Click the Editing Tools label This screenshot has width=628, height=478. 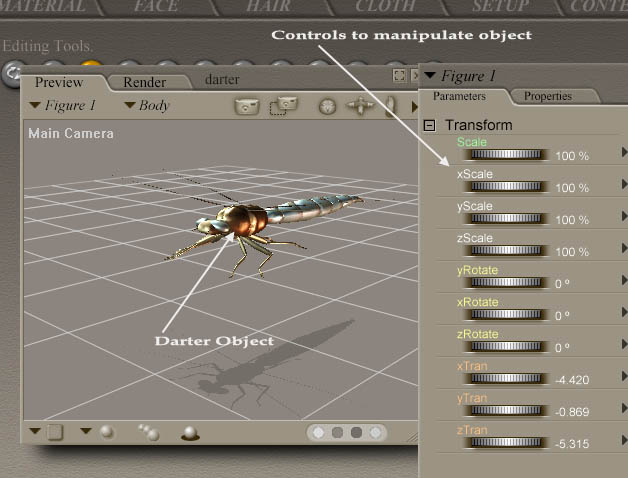(x=48, y=46)
